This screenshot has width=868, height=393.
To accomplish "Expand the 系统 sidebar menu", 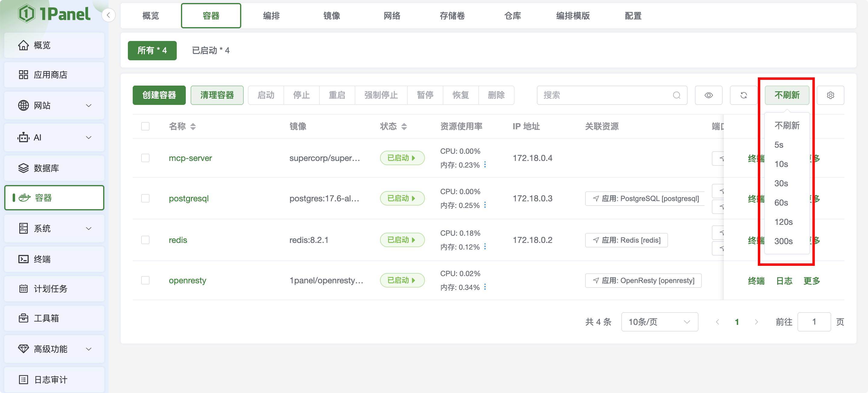I will (x=54, y=229).
